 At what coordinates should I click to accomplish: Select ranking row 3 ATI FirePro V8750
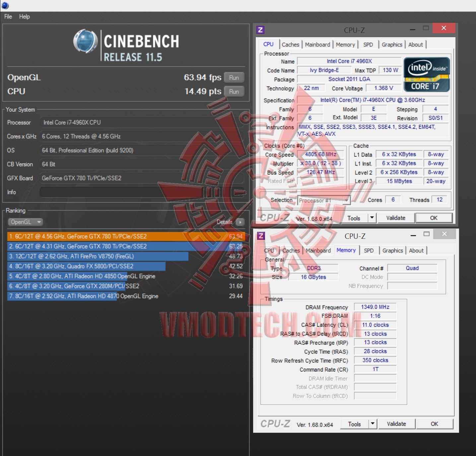point(126,256)
